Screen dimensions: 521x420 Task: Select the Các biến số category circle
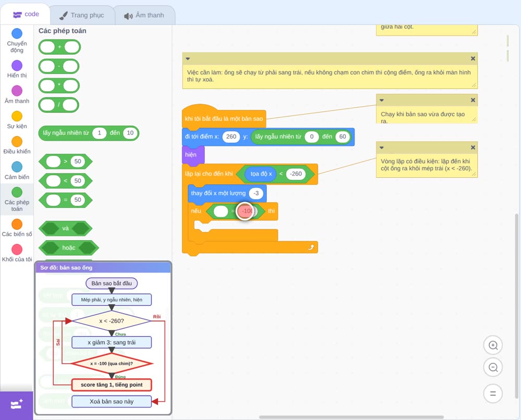pyautogui.click(x=17, y=224)
